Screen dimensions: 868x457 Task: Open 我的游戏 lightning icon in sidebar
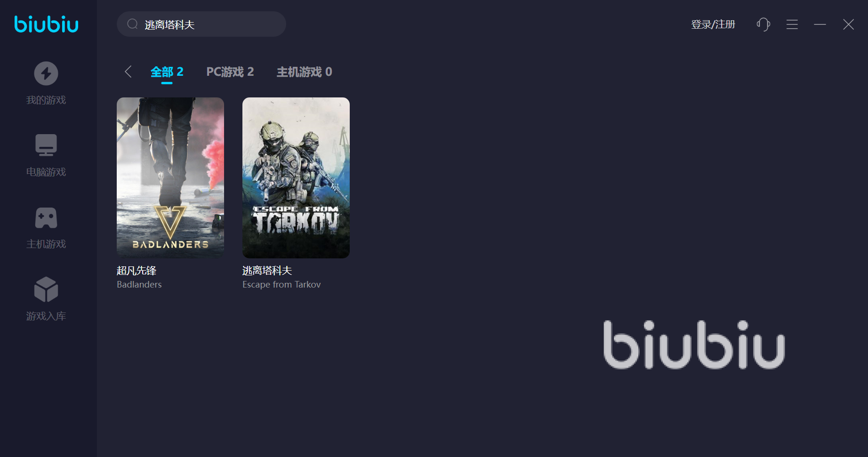tap(46, 74)
